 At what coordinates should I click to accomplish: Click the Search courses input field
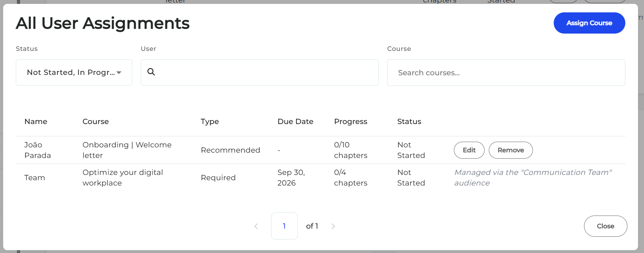pyautogui.click(x=506, y=72)
